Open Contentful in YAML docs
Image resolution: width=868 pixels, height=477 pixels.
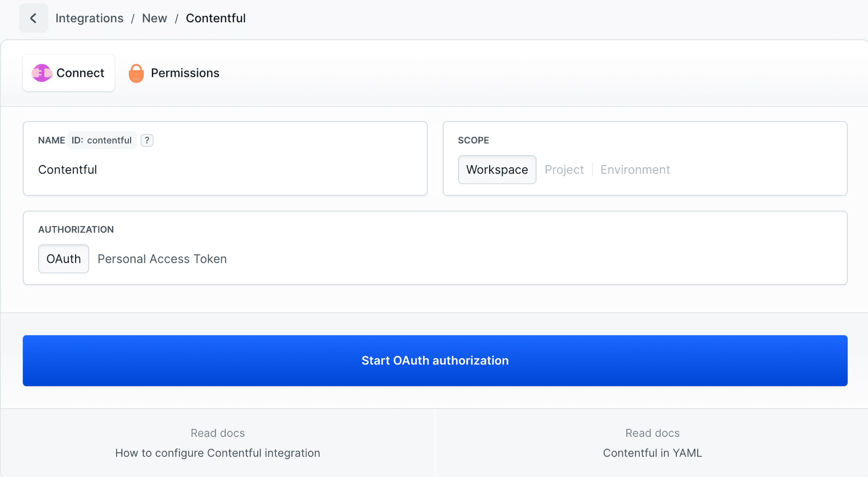point(652,443)
